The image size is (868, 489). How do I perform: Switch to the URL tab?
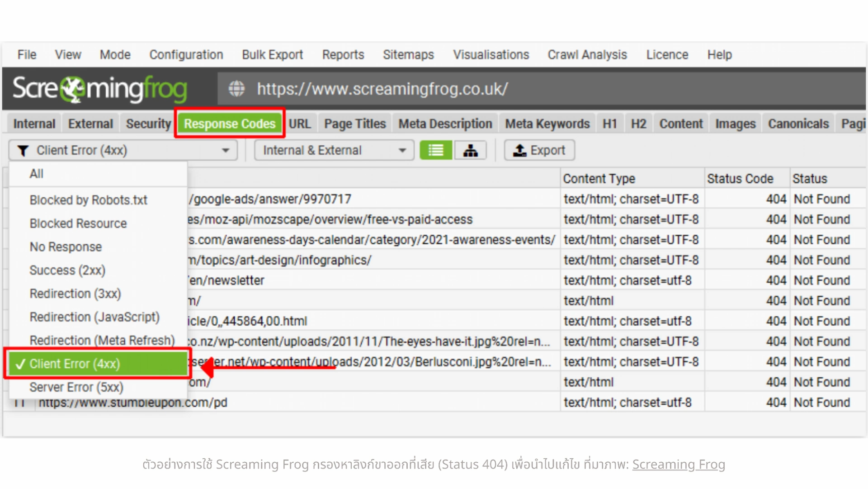(300, 123)
